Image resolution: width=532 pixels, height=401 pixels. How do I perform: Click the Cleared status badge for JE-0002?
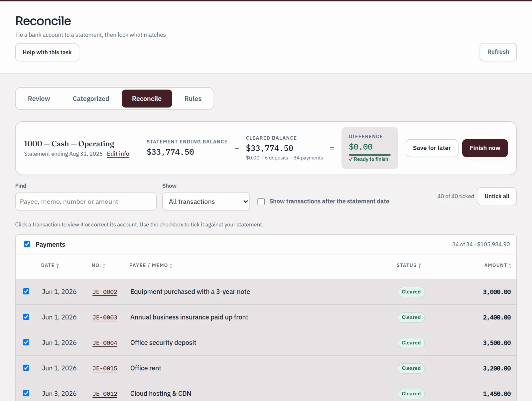click(411, 292)
